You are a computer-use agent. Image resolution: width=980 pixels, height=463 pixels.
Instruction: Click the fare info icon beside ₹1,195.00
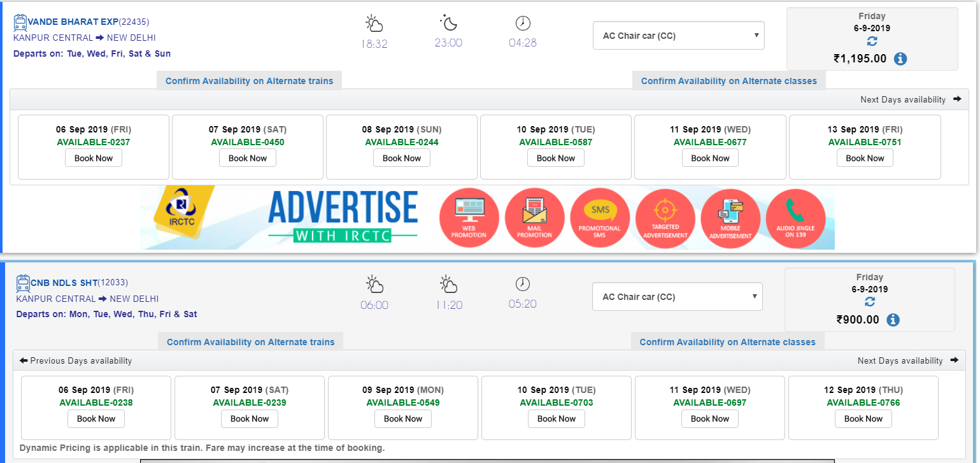(900, 59)
